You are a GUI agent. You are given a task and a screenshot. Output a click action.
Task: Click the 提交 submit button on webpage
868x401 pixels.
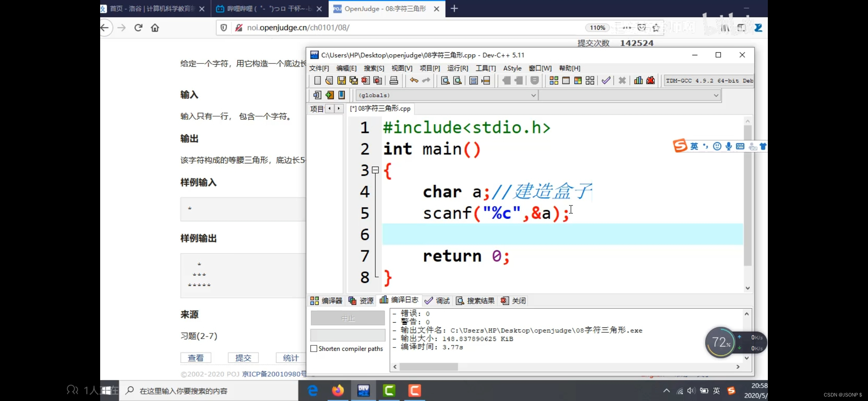243,358
